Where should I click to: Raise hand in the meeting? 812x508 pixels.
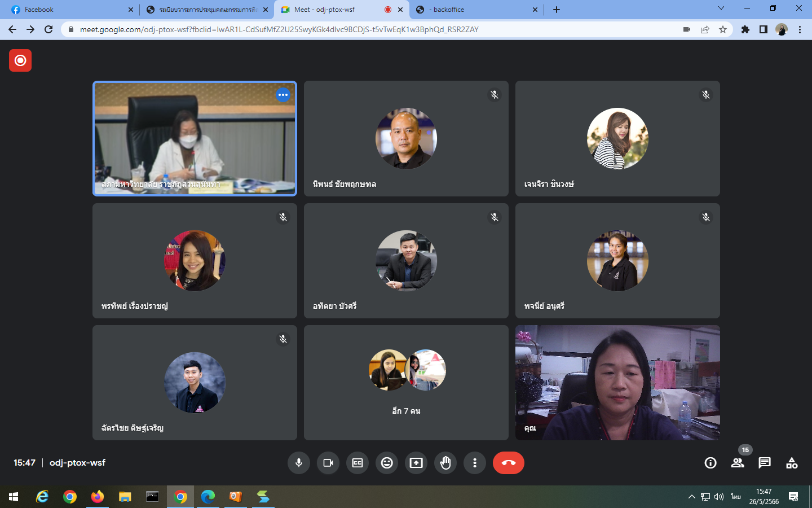coord(445,463)
